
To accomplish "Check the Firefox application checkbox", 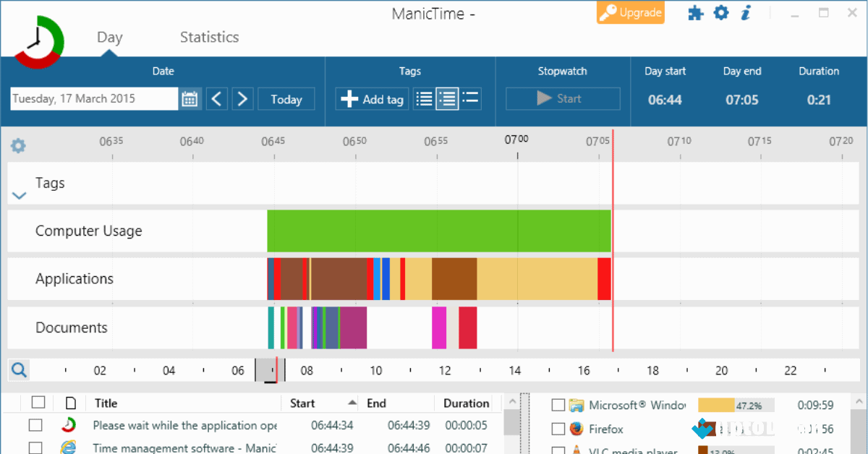I will [x=558, y=429].
